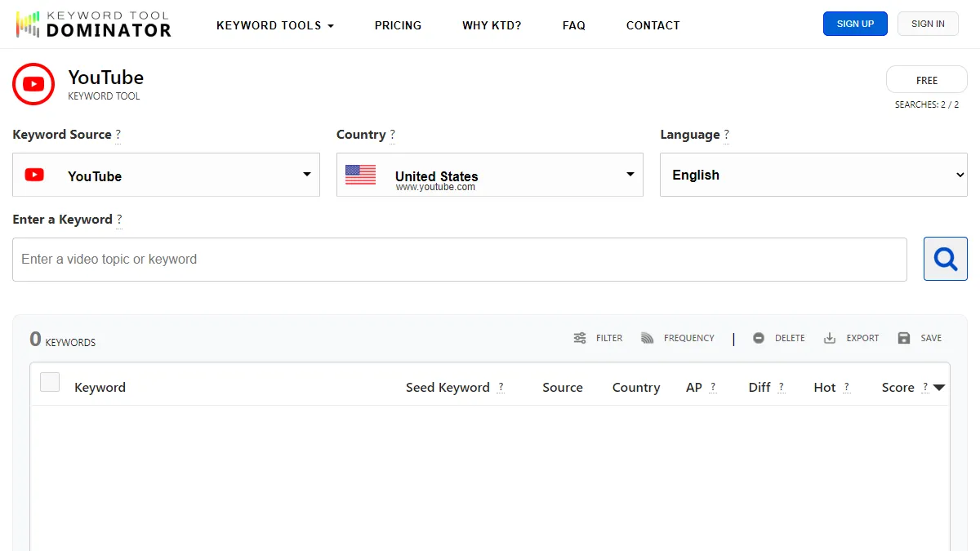Click the Export download icon
Screen dimensions: 980x551
830,338
